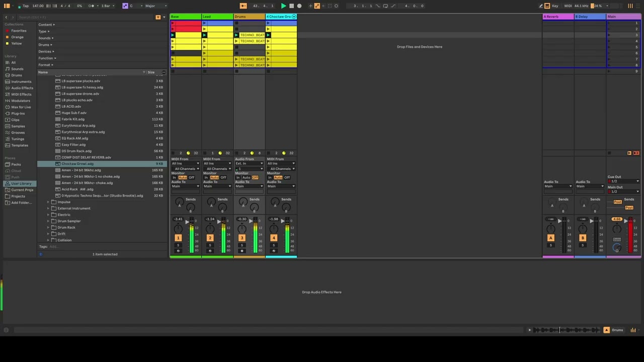
Task: Set Drums track monitor to Auto
Action: click(247, 177)
